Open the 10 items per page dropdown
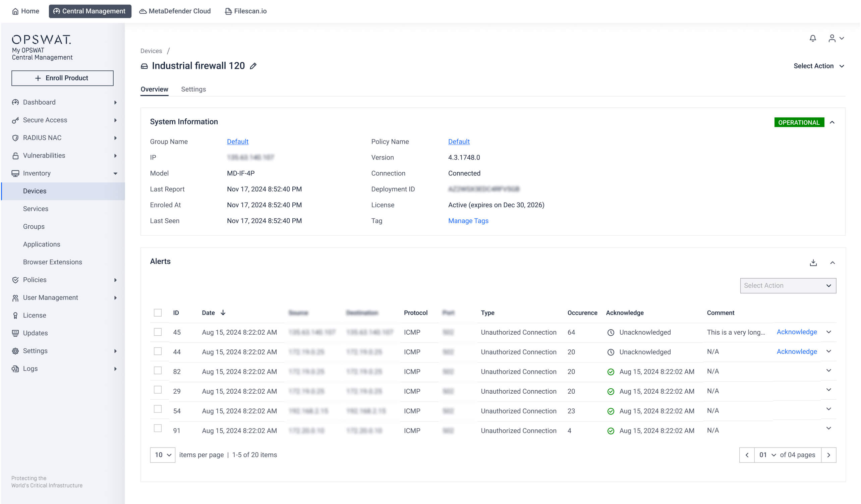 click(163, 455)
